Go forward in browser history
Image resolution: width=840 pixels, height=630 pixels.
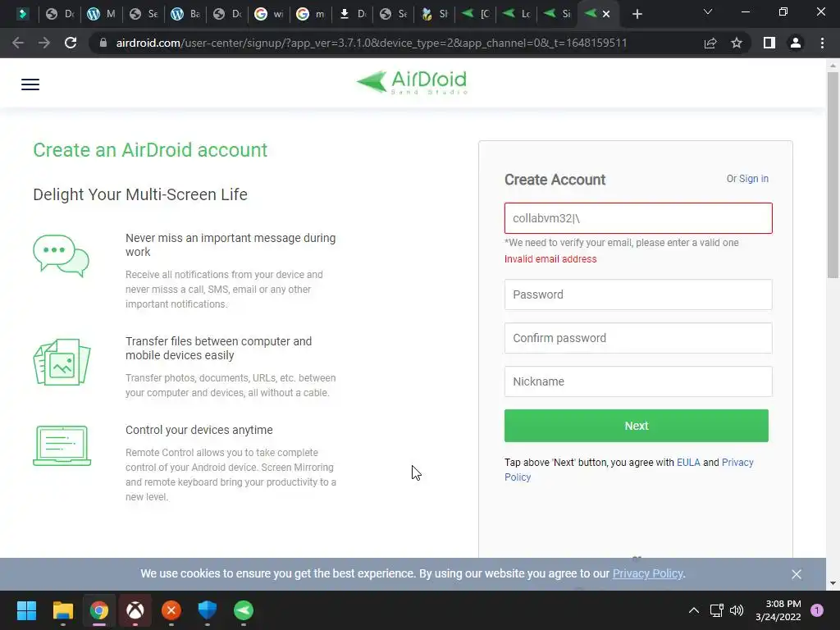coord(44,43)
